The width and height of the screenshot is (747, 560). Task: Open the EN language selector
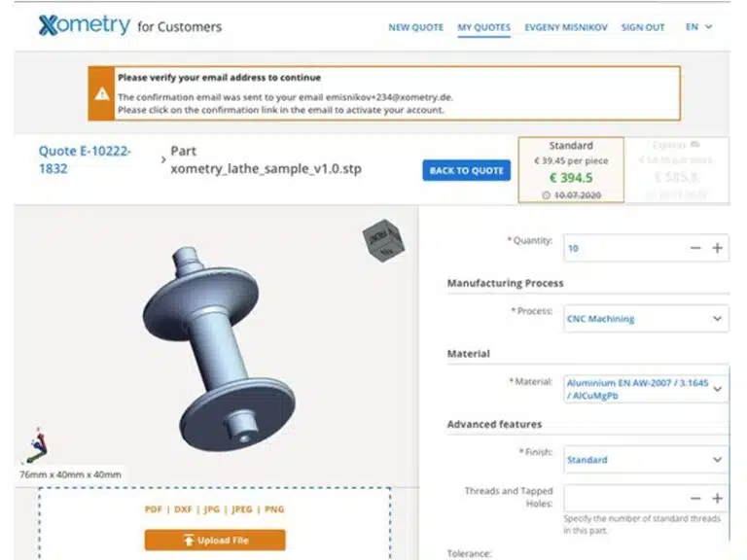698,27
